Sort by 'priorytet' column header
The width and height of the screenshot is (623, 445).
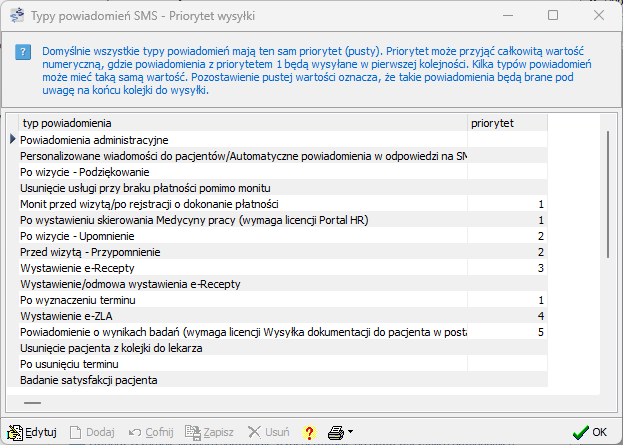tap(507, 123)
